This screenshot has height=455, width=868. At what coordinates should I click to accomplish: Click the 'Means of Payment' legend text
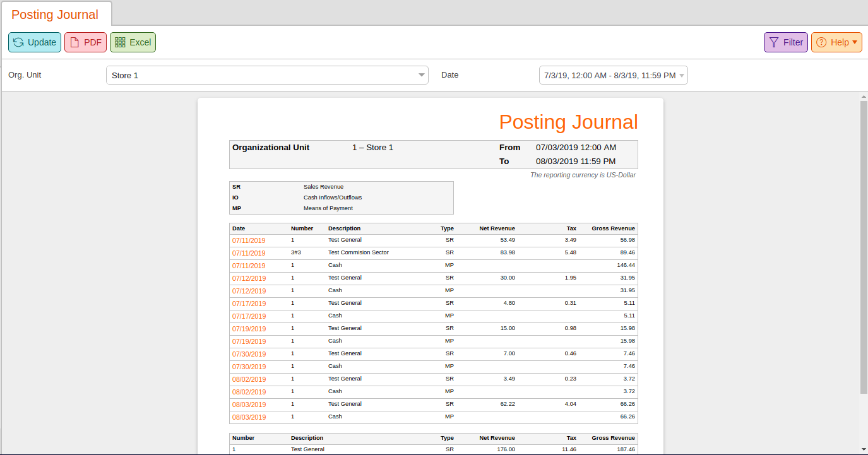328,208
